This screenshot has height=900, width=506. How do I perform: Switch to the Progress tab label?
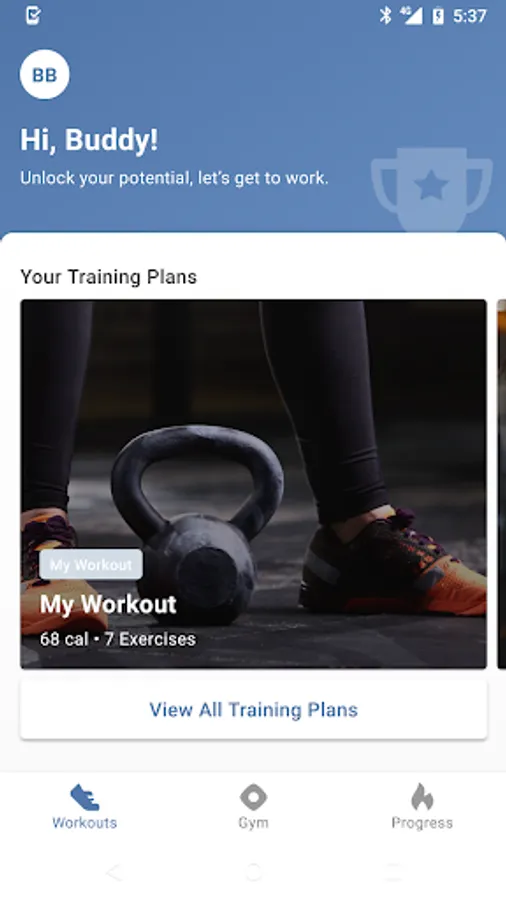pos(422,823)
